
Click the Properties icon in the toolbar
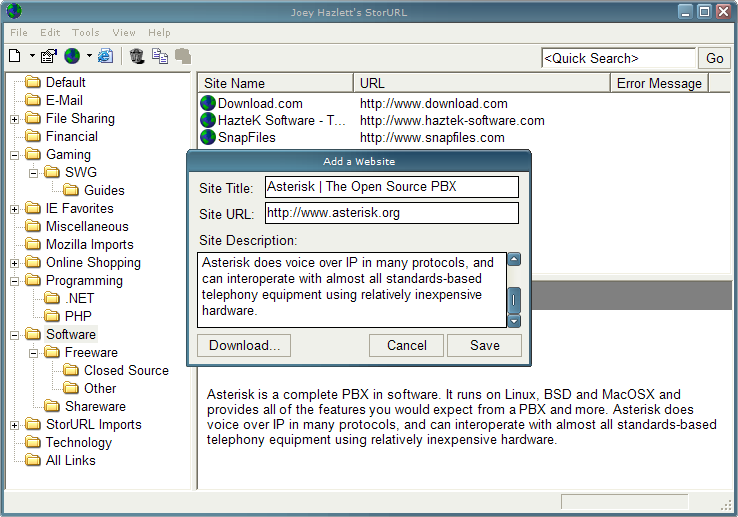point(48,57)
